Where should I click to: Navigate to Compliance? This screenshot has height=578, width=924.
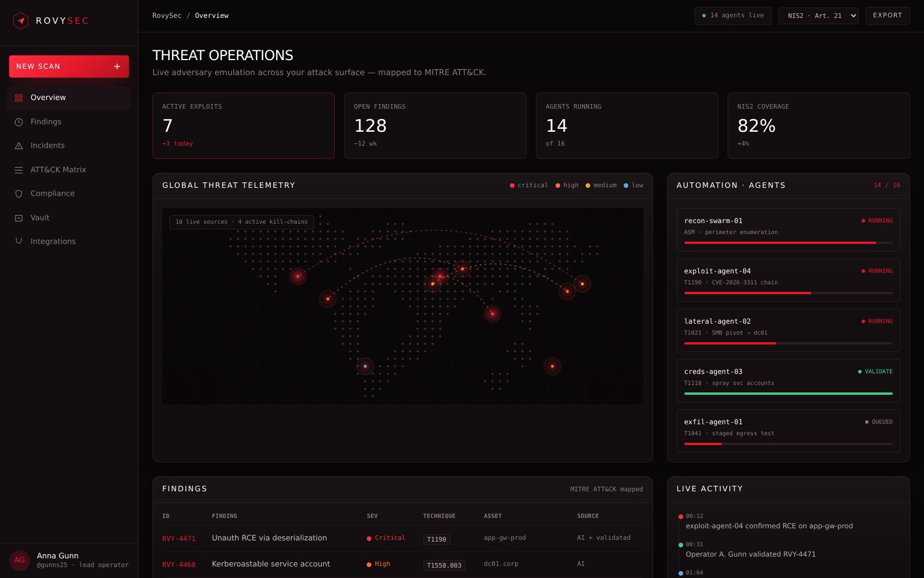click(x=69, y=194)
